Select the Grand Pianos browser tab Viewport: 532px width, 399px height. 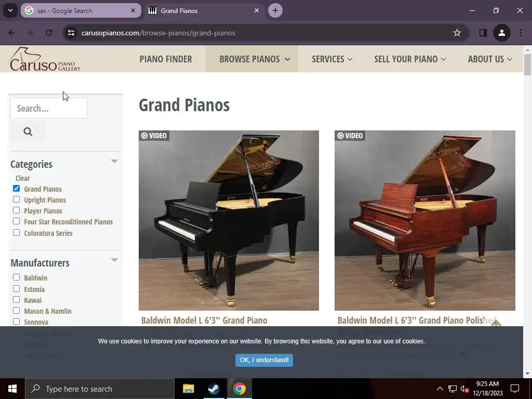pos(204,10)
